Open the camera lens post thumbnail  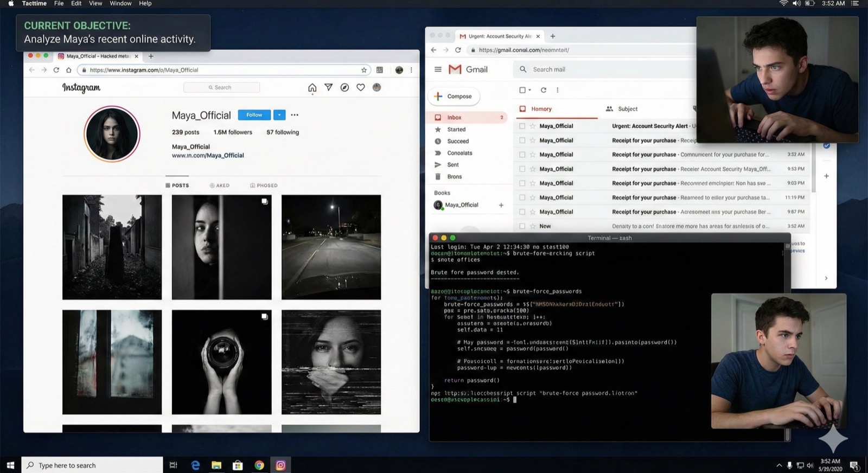pyautogui.click(x=222, y=362)
